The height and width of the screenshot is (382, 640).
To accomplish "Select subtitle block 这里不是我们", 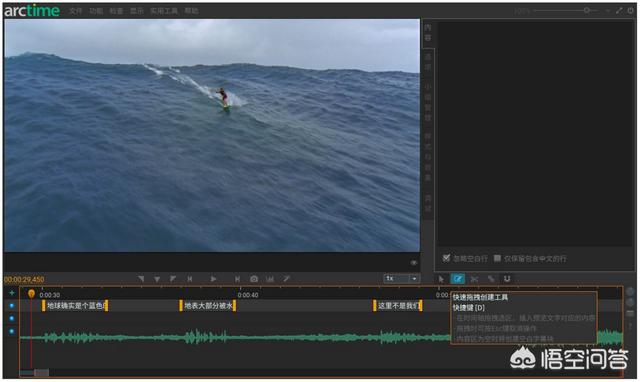I will pos(398,306).
